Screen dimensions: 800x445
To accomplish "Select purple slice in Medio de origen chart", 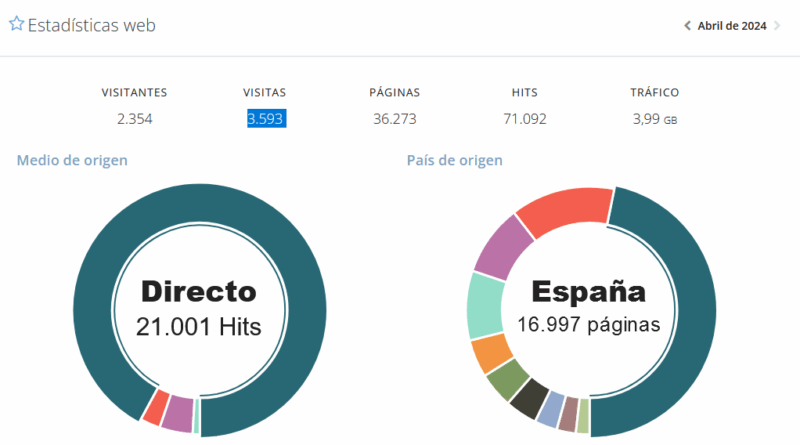I will [177, 415].
